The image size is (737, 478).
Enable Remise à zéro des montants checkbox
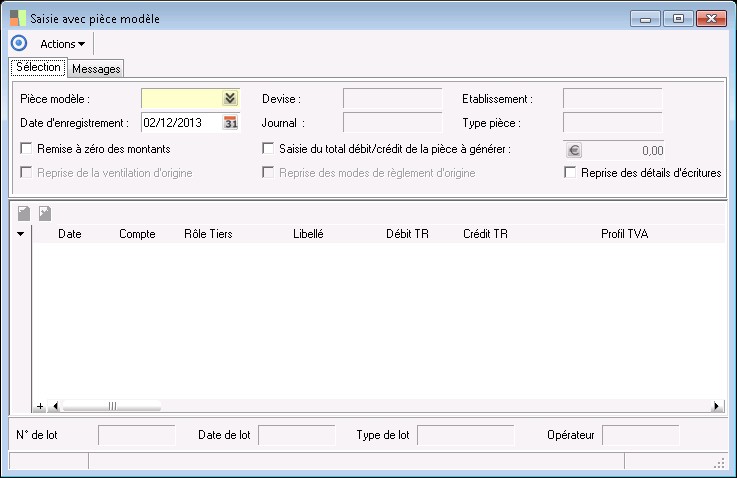coord(26,149)
